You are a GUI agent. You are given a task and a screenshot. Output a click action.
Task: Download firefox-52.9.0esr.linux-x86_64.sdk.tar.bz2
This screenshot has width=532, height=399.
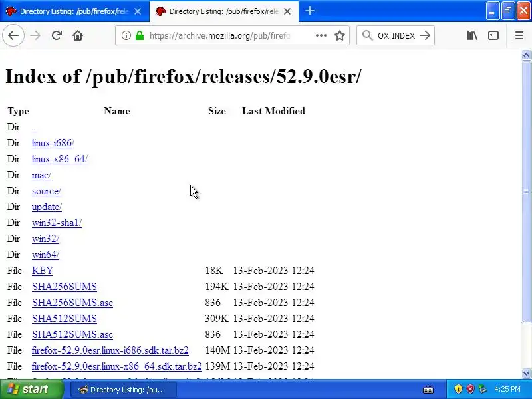117,366
